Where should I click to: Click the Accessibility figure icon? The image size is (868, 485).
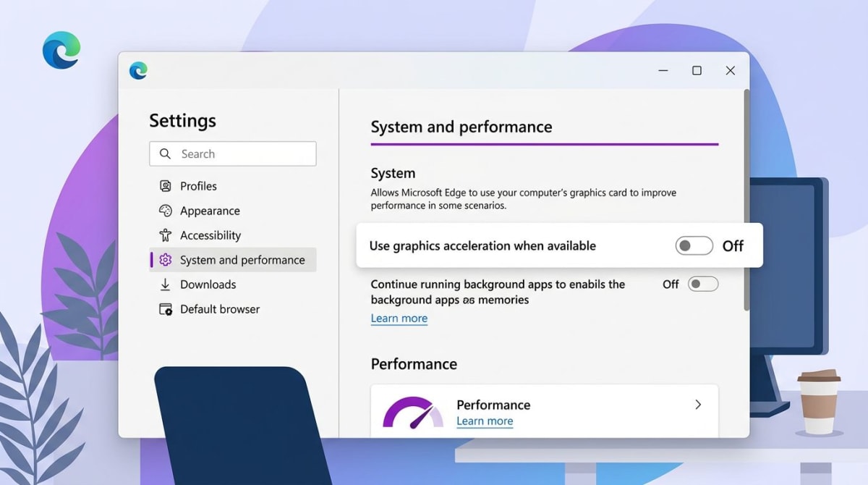tap(166, 235)
